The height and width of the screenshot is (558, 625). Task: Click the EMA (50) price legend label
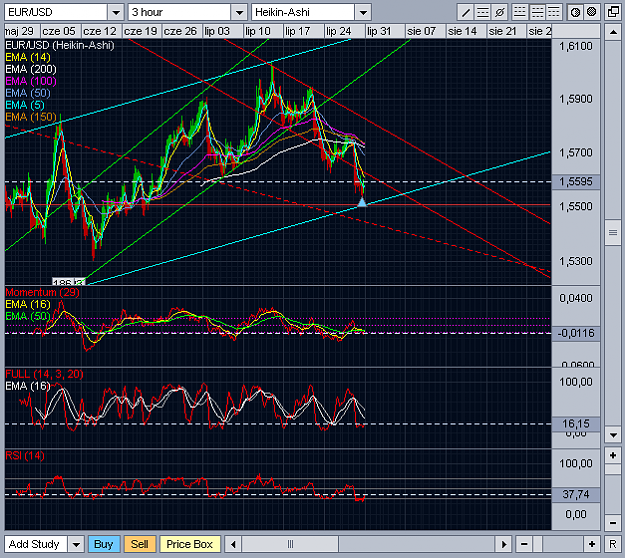tap(28, 93)
